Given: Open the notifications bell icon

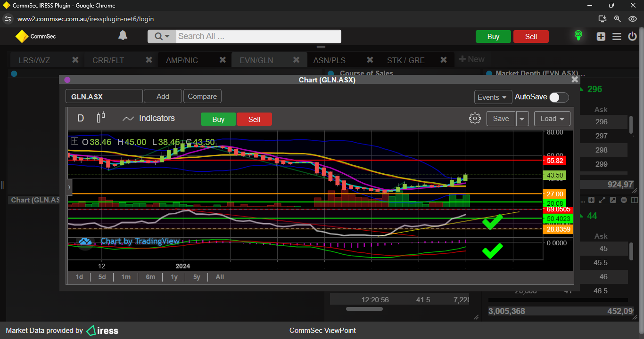Looking at the screenshot, I should pos(123,36).
